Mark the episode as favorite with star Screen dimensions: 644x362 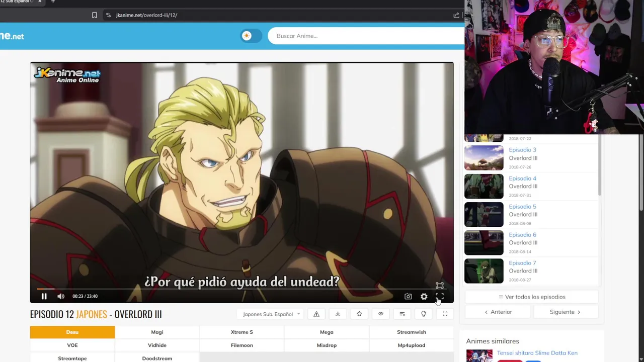tap(359, 314)
